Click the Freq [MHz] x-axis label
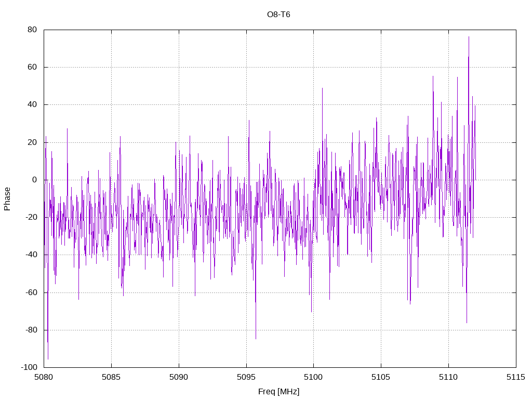This screenshot has width=532, height=399. point(278,392)
